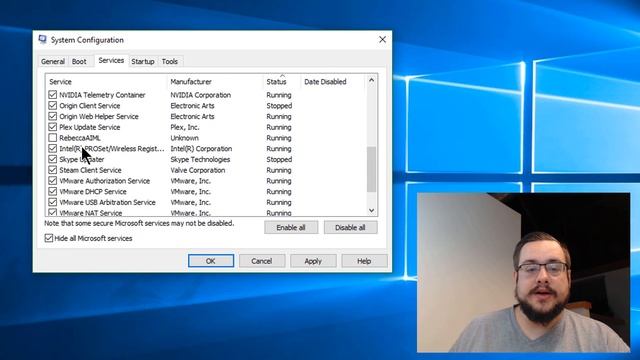Image resolution: width=640 pixels, height=360 pixels.
Task: Select the Steam Client Service name
Action: click(90, 170)
